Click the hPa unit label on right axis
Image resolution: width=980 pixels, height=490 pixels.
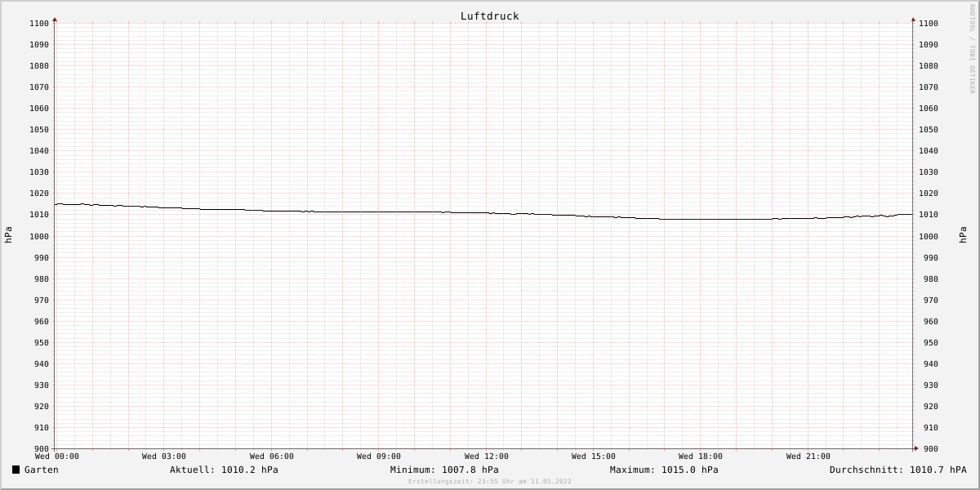coord(963,235)
